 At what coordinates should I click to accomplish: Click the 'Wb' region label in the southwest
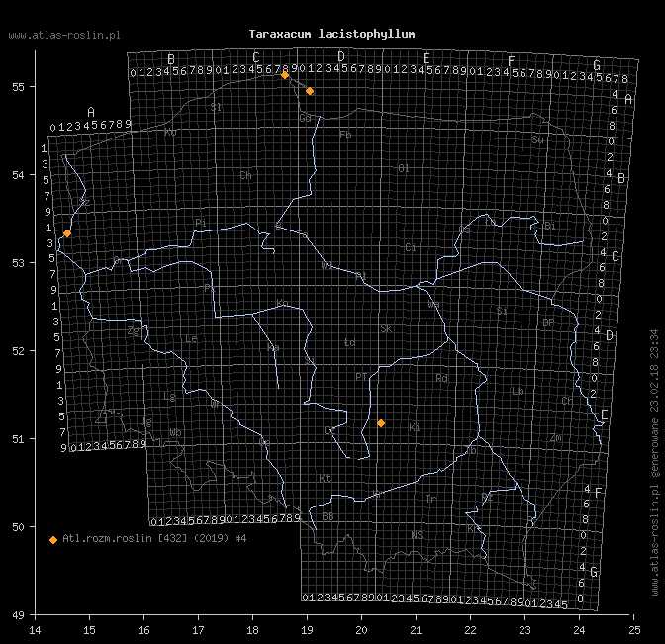coord(175,432)
